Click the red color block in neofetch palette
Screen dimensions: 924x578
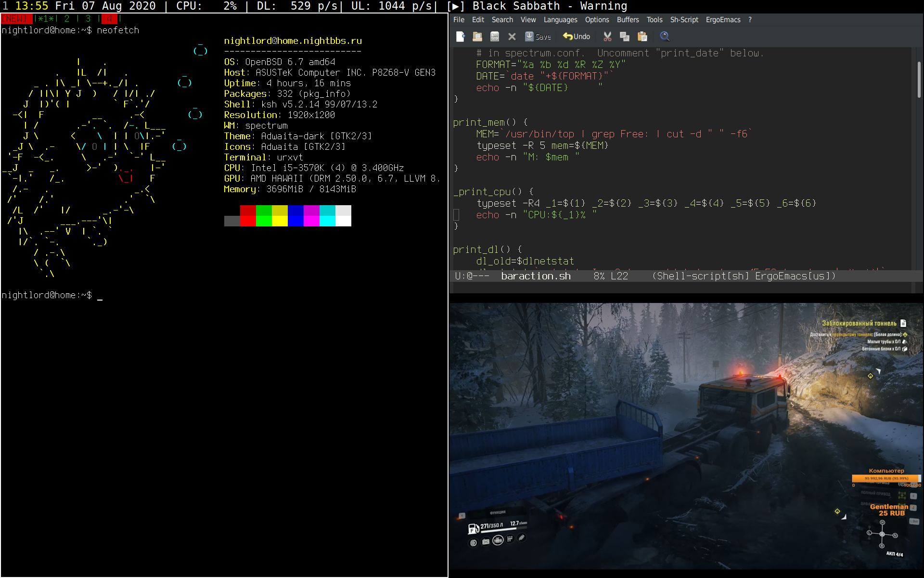coord(248,216)
